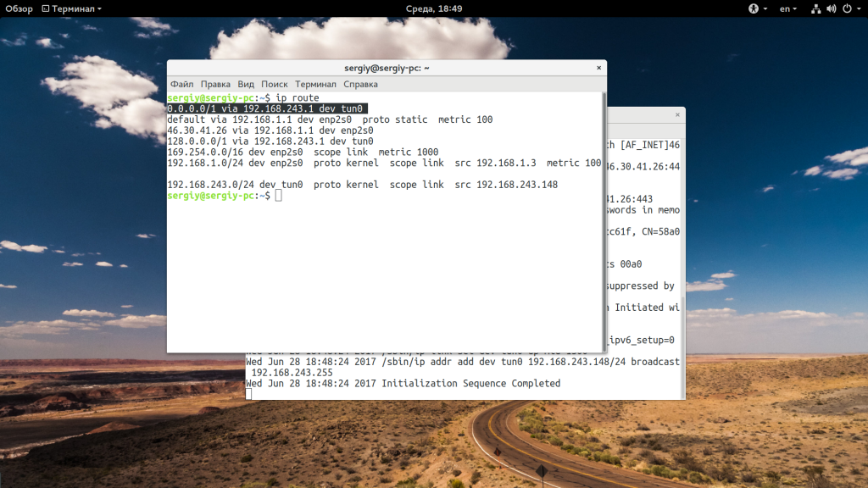868x488 pixels.
Task: Open the Справка help menu
Action: (361, 85)
